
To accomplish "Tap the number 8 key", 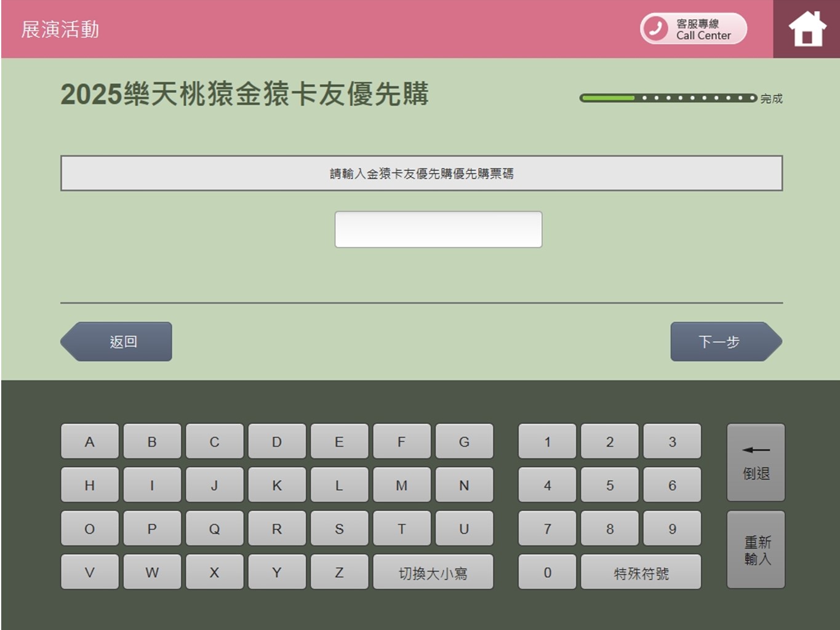I will point(610,528).
